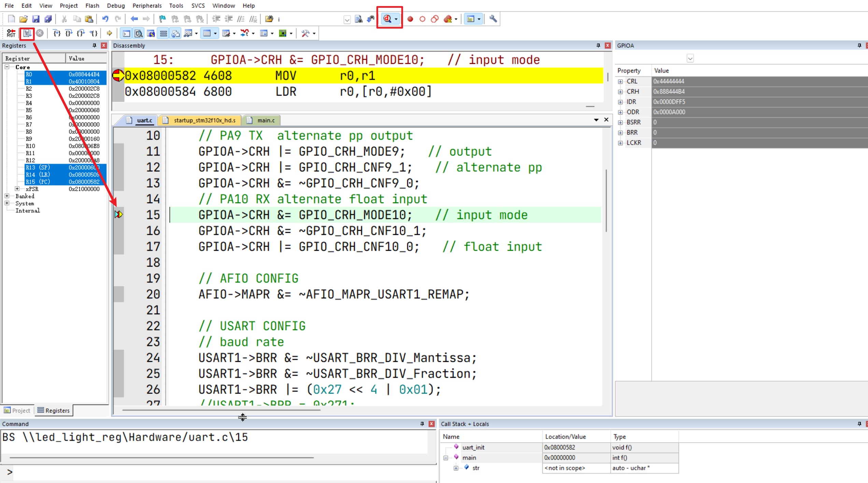Close the Call Stack + Locals panel
Viewport: 868px width, 483px height.
pyautogui.click(x=867, y=424)
